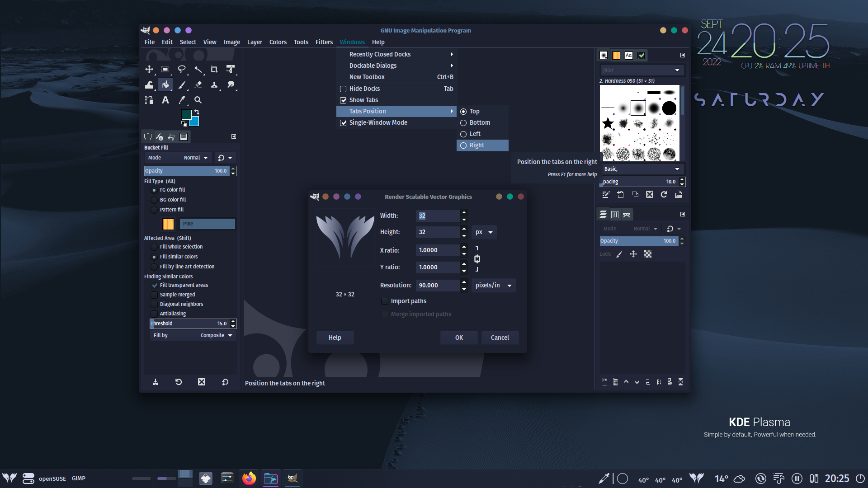Image resolution: width=868 pixels, height=488 pixels.
Task: Open the Fonts tab in brushes dock
Action: [629, 55]
